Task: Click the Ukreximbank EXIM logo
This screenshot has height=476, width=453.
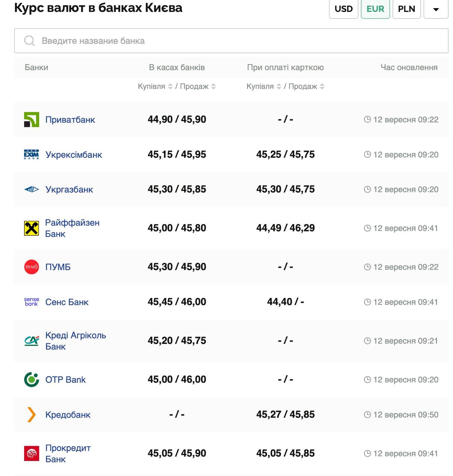Action: [x=32, y=155]
